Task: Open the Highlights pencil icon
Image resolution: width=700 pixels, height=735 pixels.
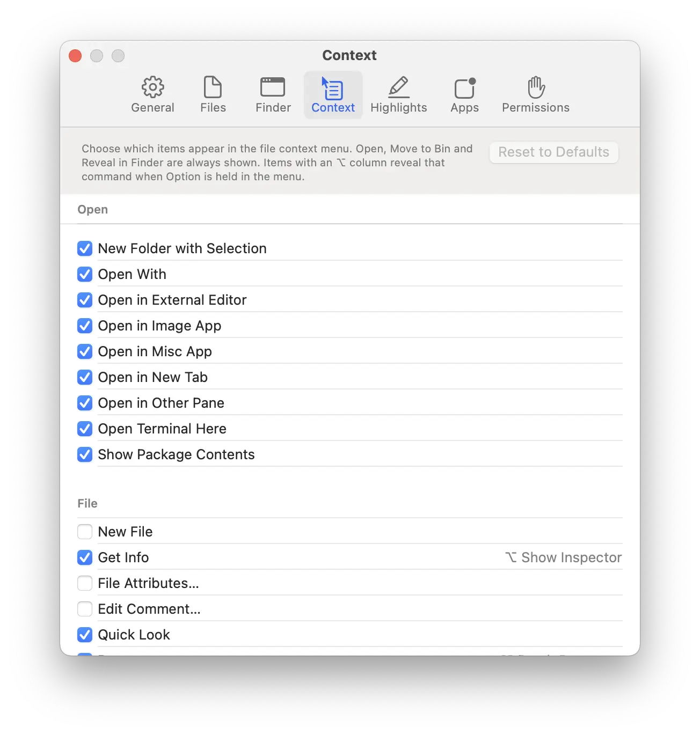Action: [x=398, y=87]
